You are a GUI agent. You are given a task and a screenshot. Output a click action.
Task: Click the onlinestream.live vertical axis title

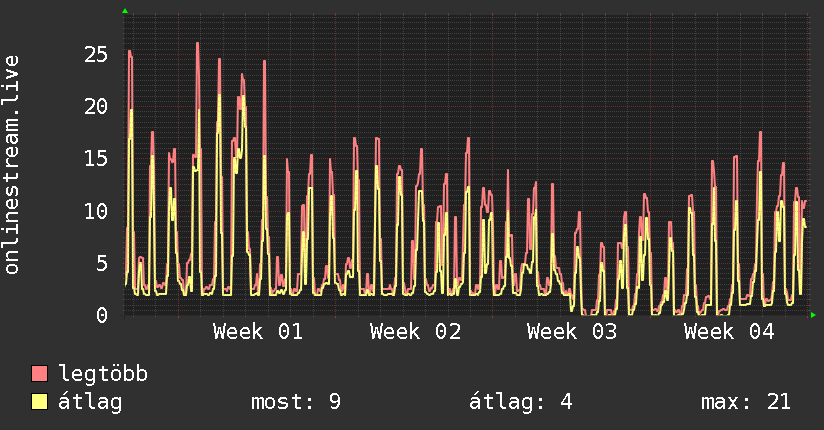coord(11,165)
